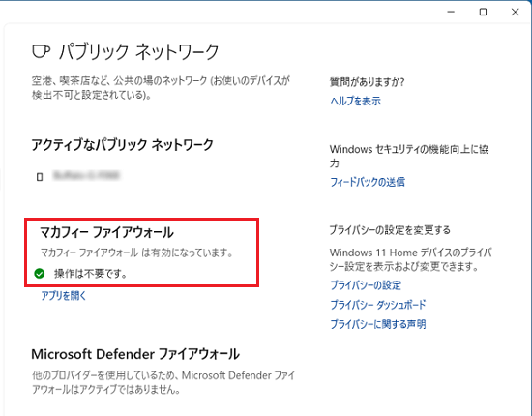Image resolution: width=532 pixels, height=416 pixels.
Task: Open プライバシー ダッシュボード link
Action: (x=377, y=305)
